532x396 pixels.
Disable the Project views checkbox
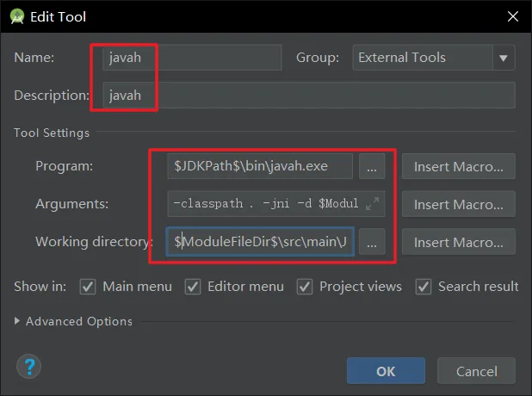click(x=304, y=287)
